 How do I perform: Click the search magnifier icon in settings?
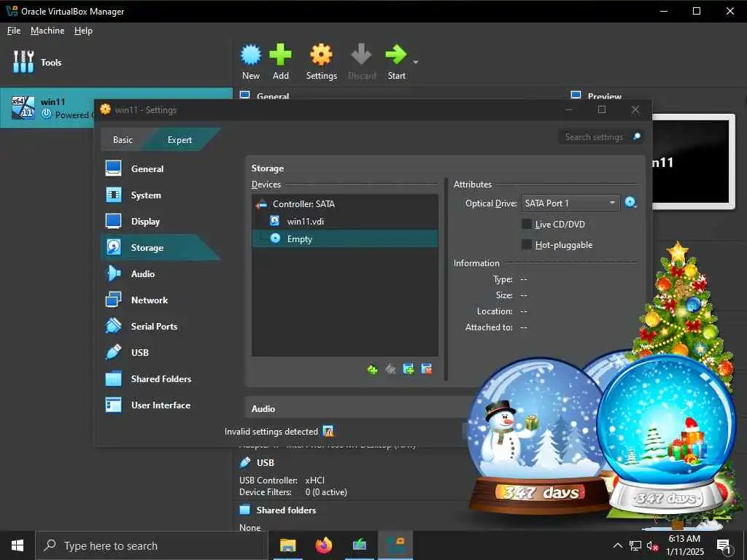point(636,136)
